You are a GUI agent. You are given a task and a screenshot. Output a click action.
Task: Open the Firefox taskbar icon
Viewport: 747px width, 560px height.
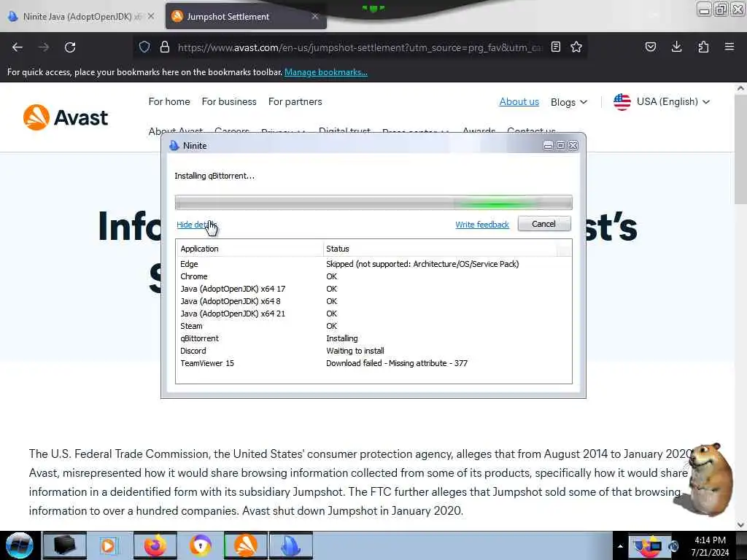click(155, 545)
